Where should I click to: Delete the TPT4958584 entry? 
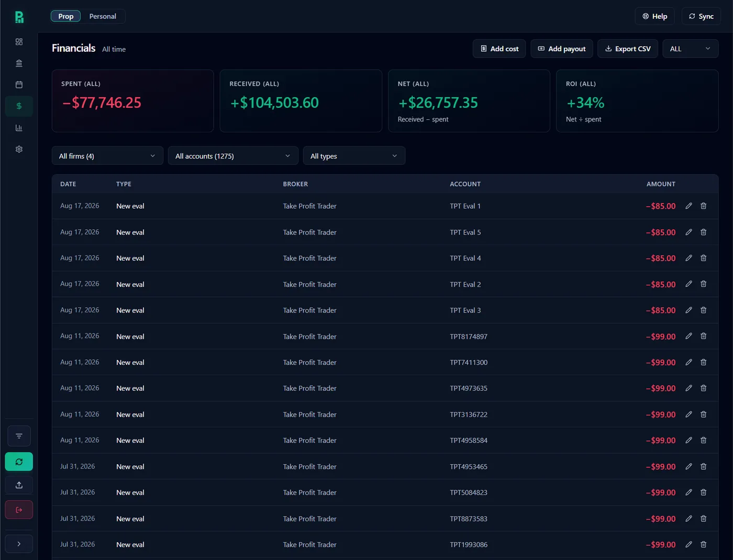click(x=704, y=440)
